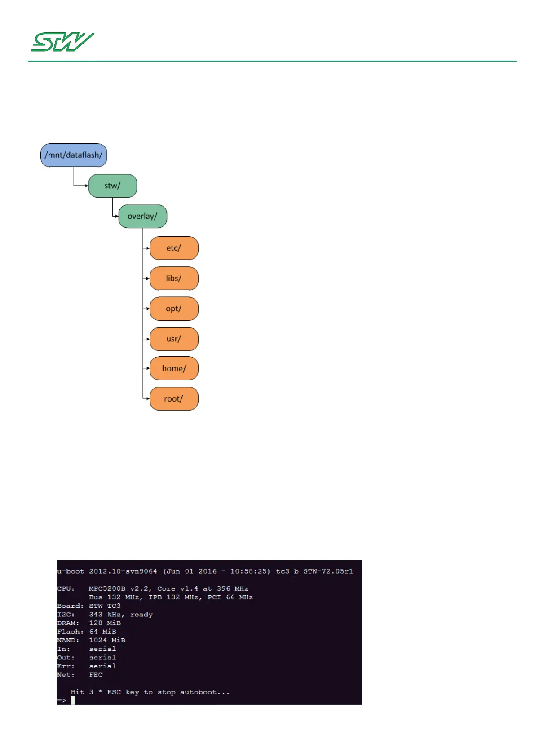Click the Hit 3 * ESC key message
The width and height of the screenshot is (535, 756).
point(150,692)
